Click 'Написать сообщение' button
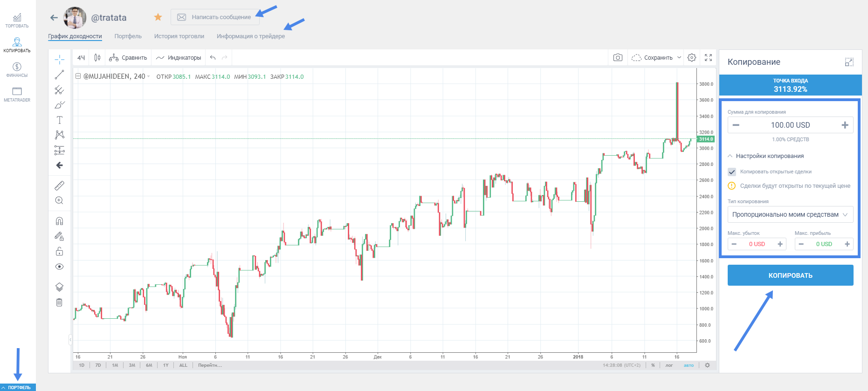The height and width of the screenshot is (391, 868). pyautogui.click(x=215, y=17)
